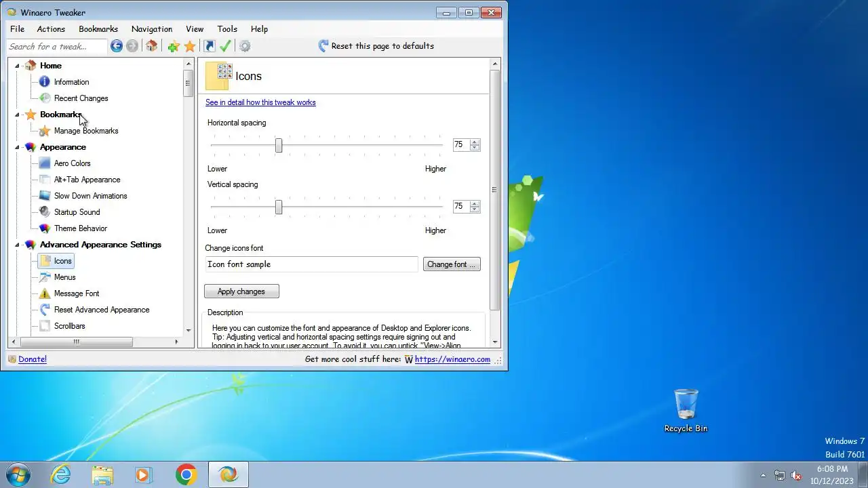Click the Donate! link
This screenshot has height=488, width=868.
33,359
